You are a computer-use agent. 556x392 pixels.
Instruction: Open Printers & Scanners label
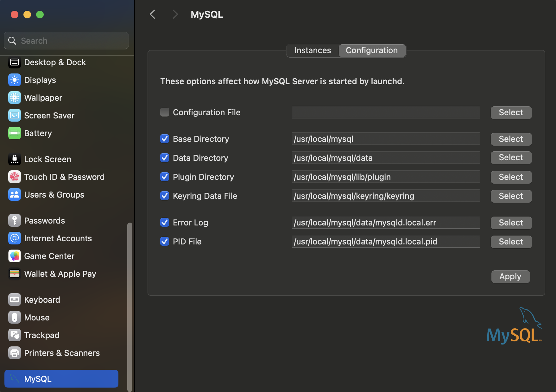click(62, 353)
